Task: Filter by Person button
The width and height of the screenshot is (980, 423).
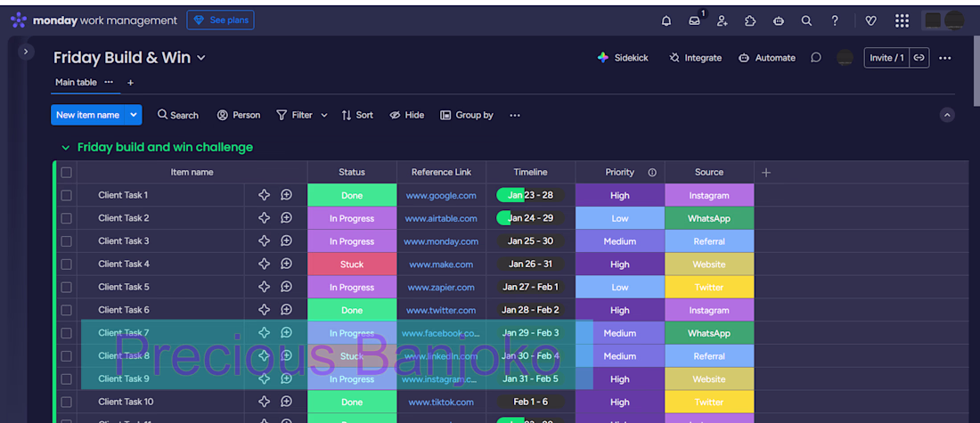Action: (239, 115)
